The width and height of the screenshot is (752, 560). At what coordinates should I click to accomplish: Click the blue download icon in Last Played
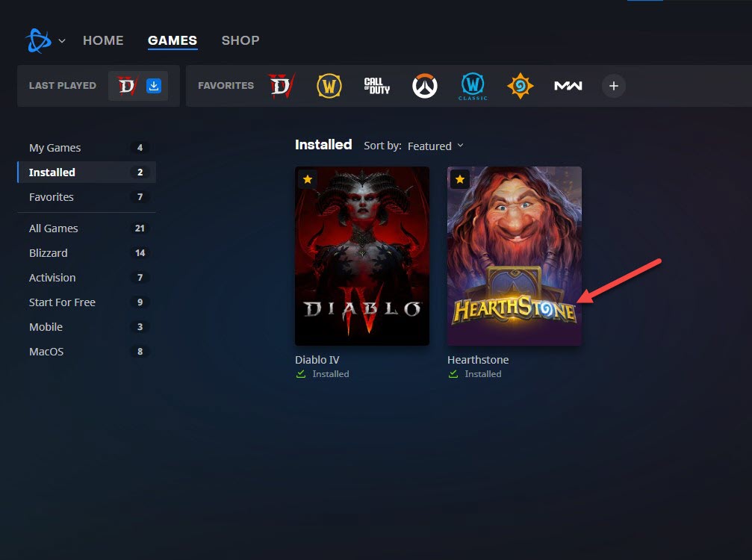(x=154, y=86)
